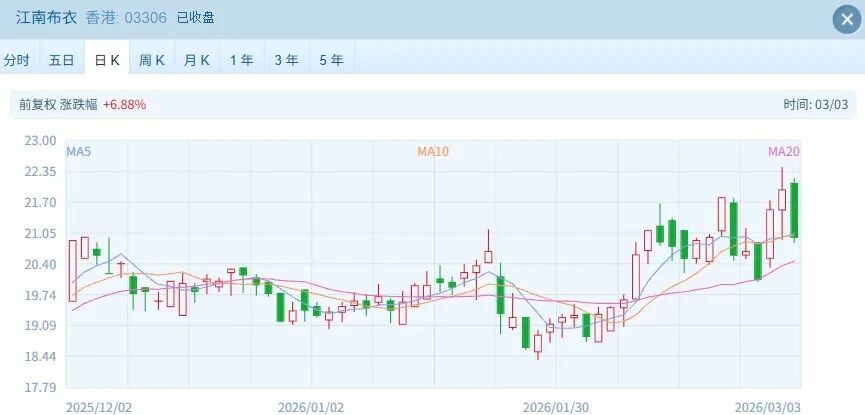Close the stock chart panel

[x=847, y=20]
